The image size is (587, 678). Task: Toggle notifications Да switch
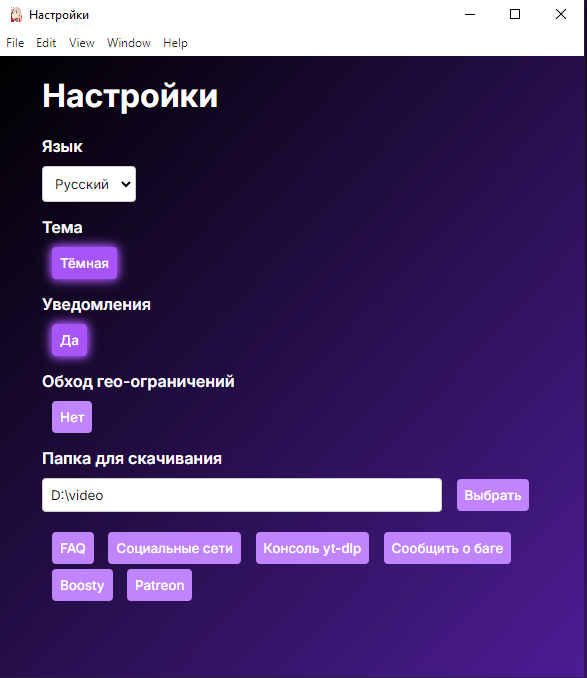(x=69, y=340)
